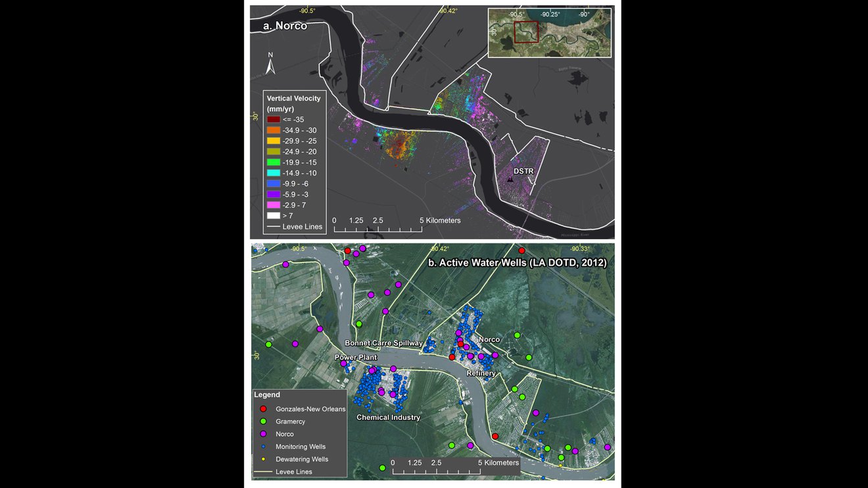Click the Bonnet Carre Spillway label
Viewport: 868px width, 488px height.
click(383, 343)
